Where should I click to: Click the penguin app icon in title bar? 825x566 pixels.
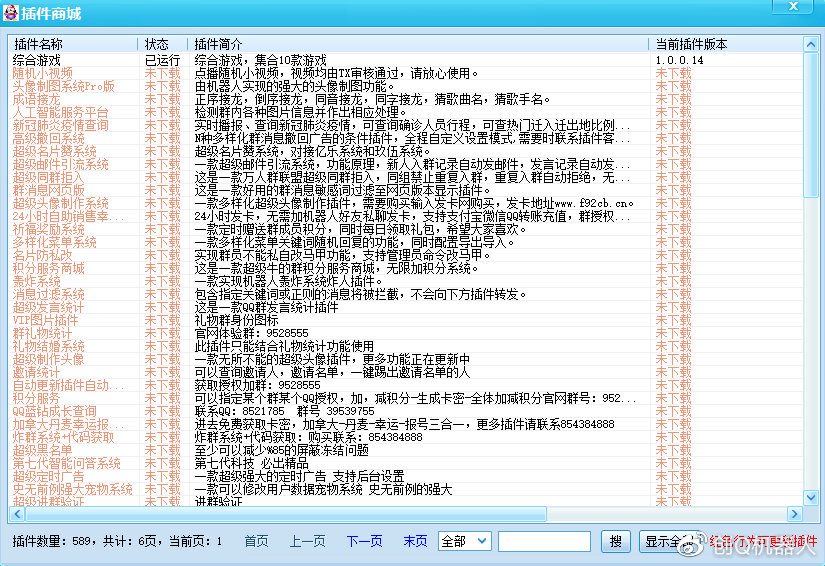[10, 13]
